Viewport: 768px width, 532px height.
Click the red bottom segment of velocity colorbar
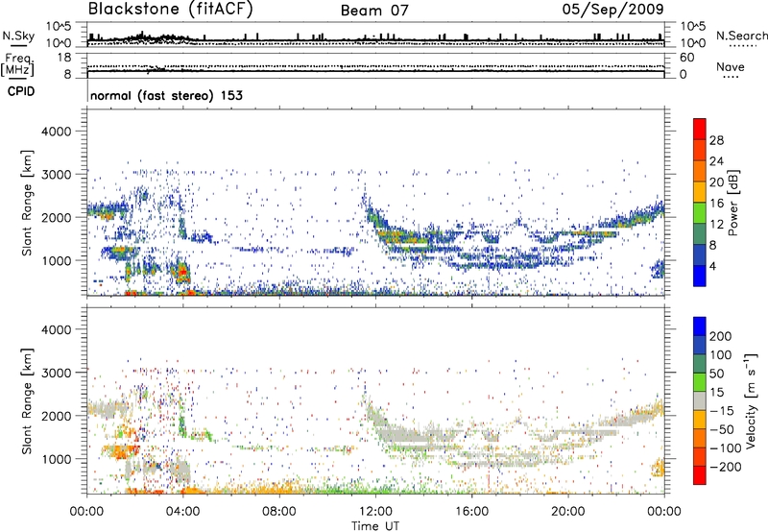700,475
